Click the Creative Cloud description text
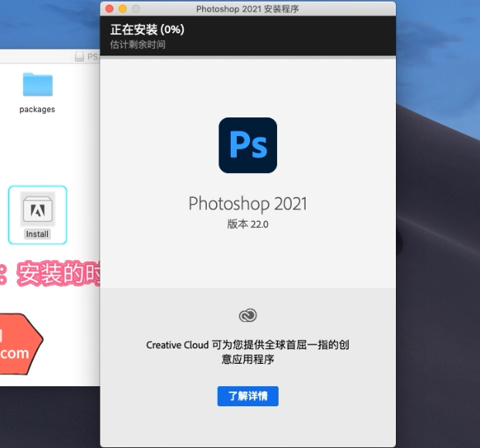 pos(248,351)
